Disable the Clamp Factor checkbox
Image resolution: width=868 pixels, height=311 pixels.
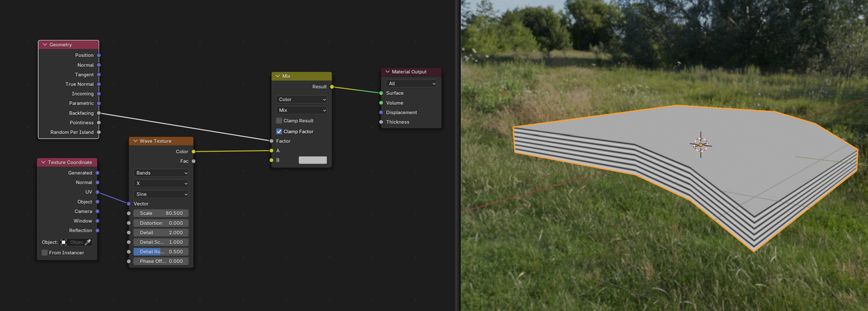(279, 132)
